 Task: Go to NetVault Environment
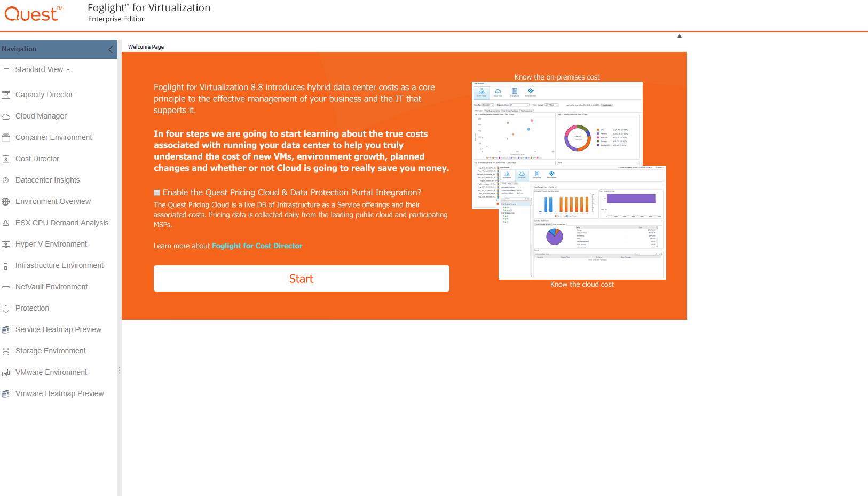[51, 287]
